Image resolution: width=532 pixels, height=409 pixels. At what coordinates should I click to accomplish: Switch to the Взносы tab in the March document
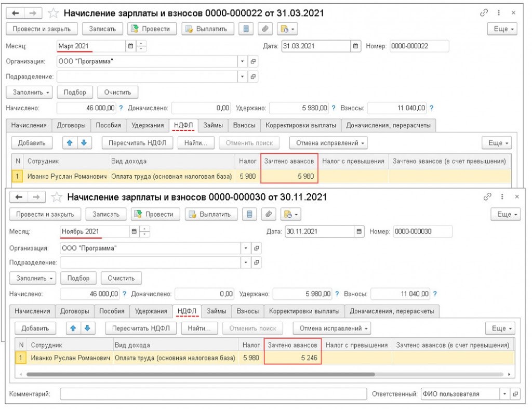(x=244, y=125)
